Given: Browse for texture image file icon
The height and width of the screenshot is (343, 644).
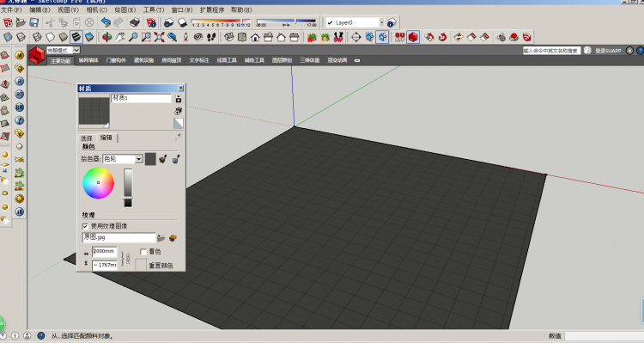Looking at the screenshot, I should pos(161,238).
